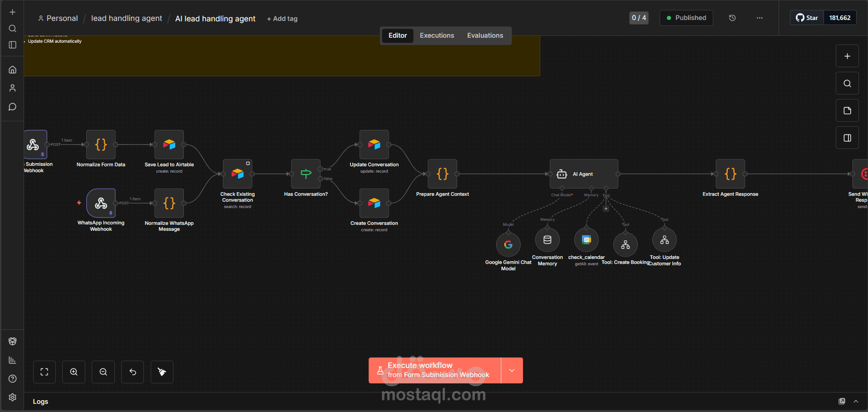Image resolution: width=868 pixels, height=412 pixels.
Task: Execute workflow from Form Submission Webhook
Action: (x=435, y=371)
